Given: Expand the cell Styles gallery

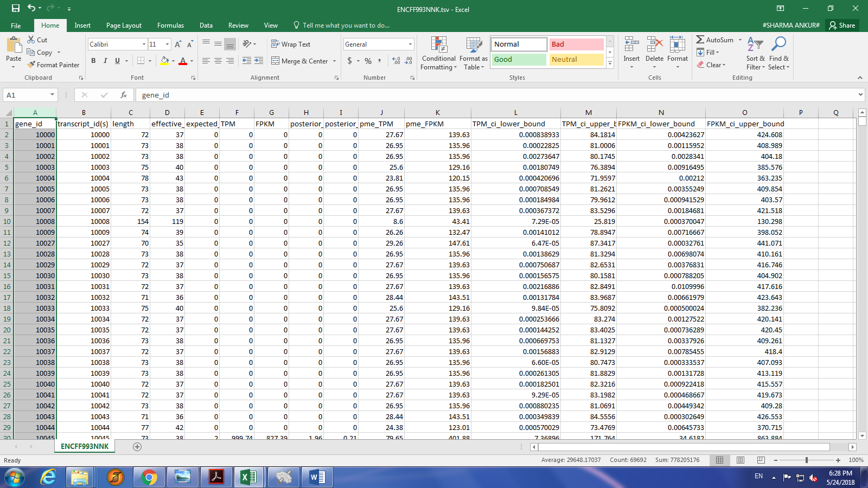Looking at the screenshot, I should click(x=610, y=63).
